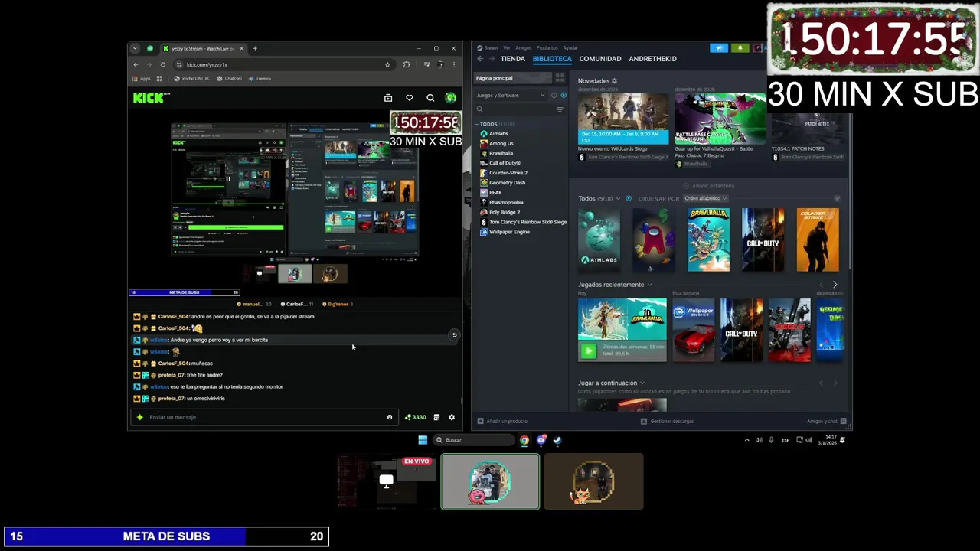Open Kick channel points shop icon
This screenshot has height=551, width=980.
(436, 417)
